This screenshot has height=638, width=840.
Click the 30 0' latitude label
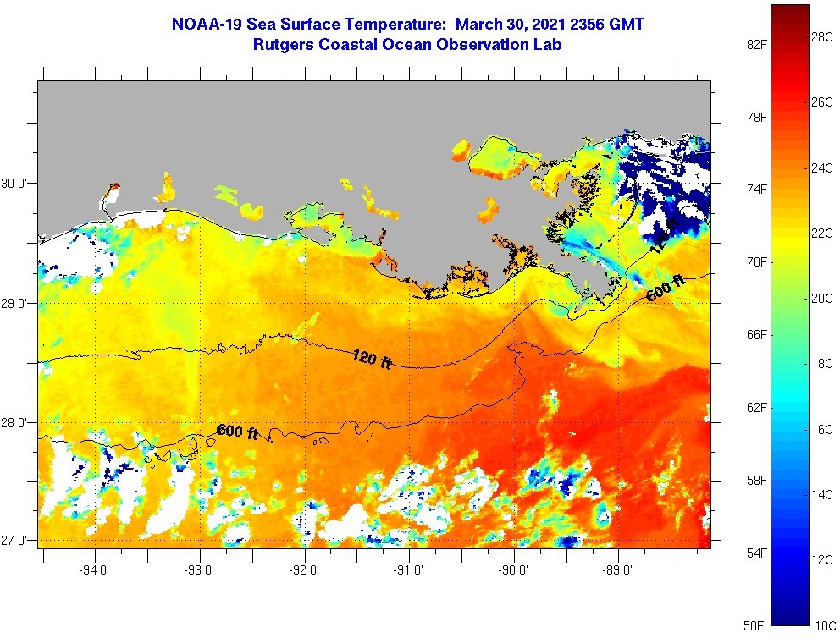[13, 183]
